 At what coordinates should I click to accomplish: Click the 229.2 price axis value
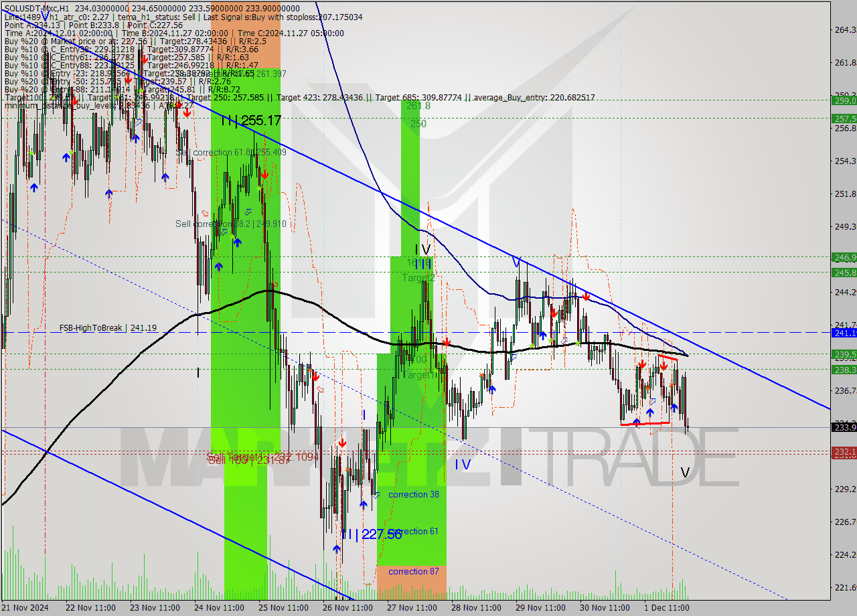point(846,489)
